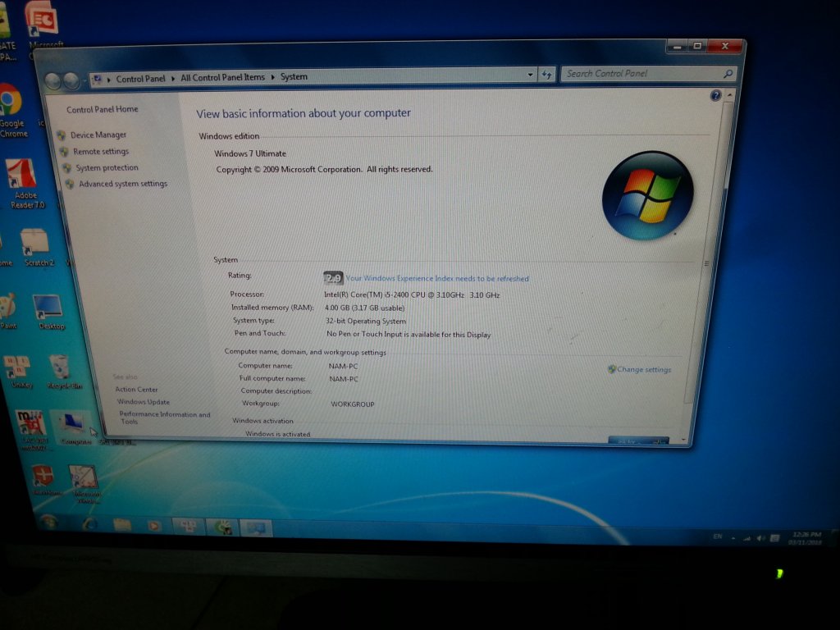Click the help question mark icon
Screen dimensions: 840x630
(715, 96)
